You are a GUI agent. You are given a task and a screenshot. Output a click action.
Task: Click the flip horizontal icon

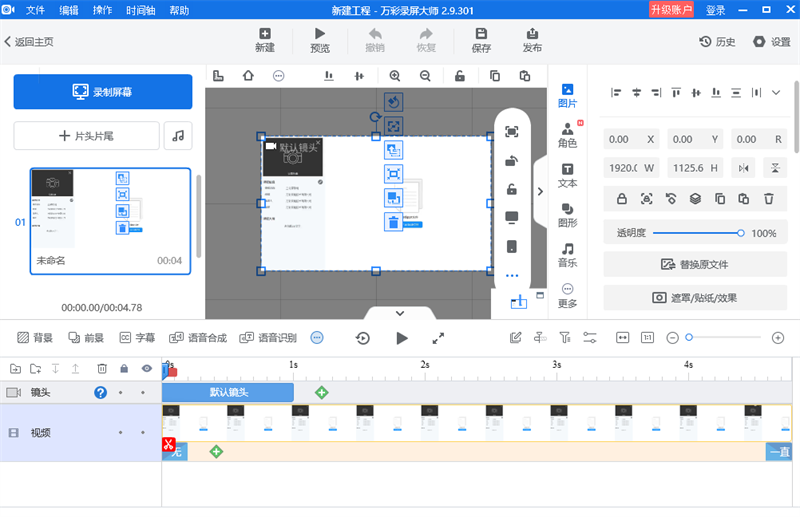[x=744, y=168]
